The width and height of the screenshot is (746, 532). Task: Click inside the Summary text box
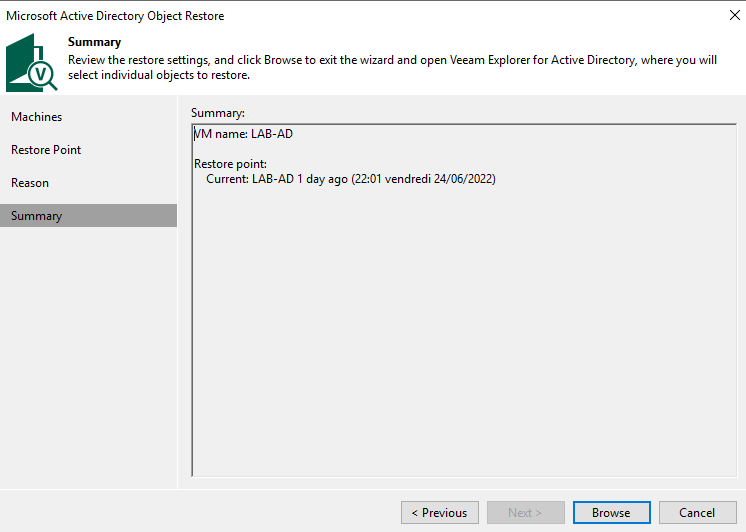[x=464, y=300]
